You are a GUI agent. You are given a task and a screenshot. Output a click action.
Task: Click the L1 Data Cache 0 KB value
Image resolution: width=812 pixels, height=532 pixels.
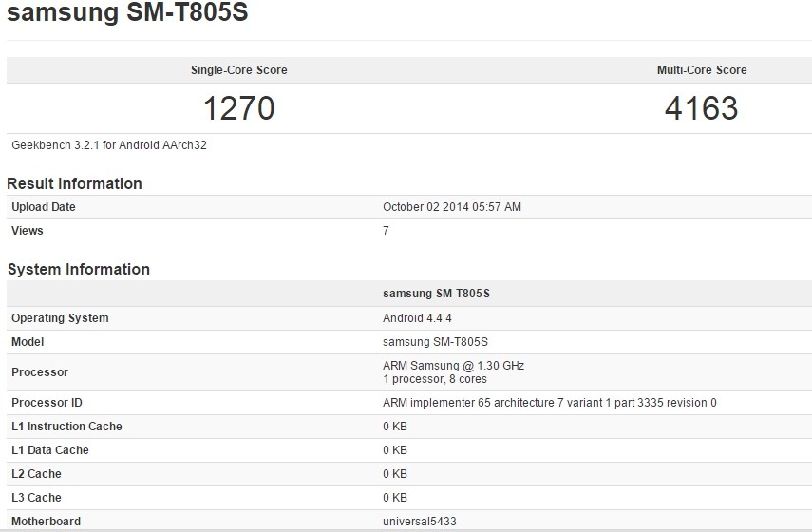[395, 450]
